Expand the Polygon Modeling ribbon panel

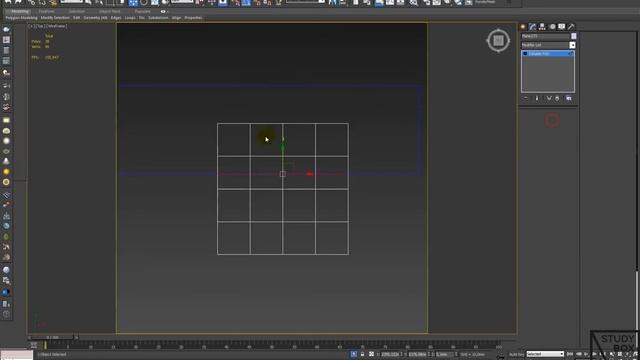(x=21, y=18)
